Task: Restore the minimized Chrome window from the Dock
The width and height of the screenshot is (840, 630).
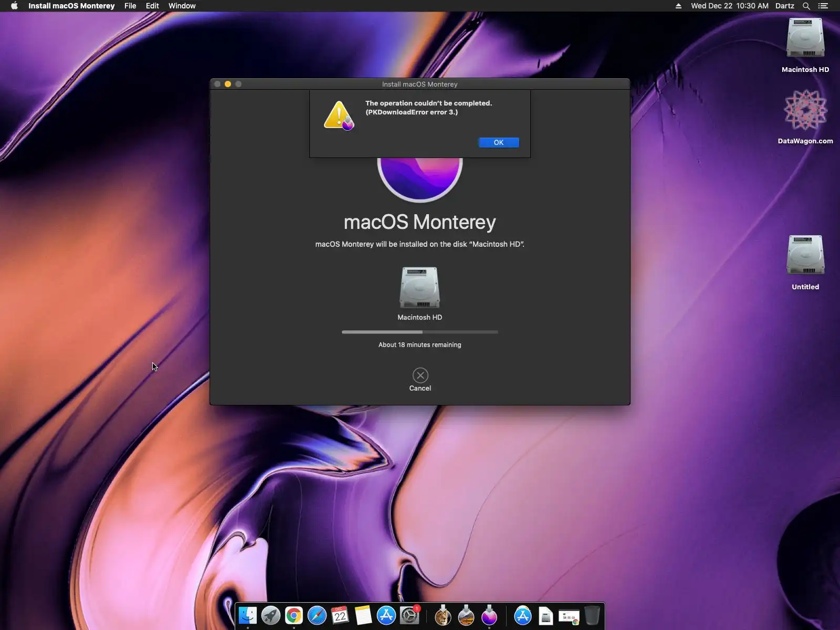Action: point(569,616)
